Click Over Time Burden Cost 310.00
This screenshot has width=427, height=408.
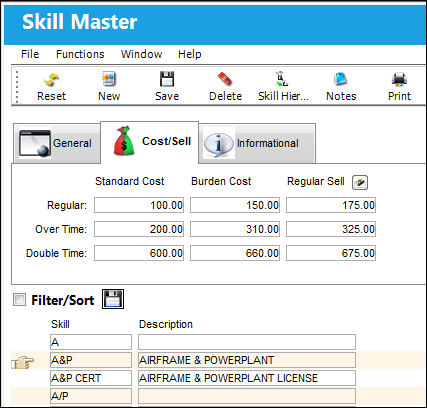235,229
